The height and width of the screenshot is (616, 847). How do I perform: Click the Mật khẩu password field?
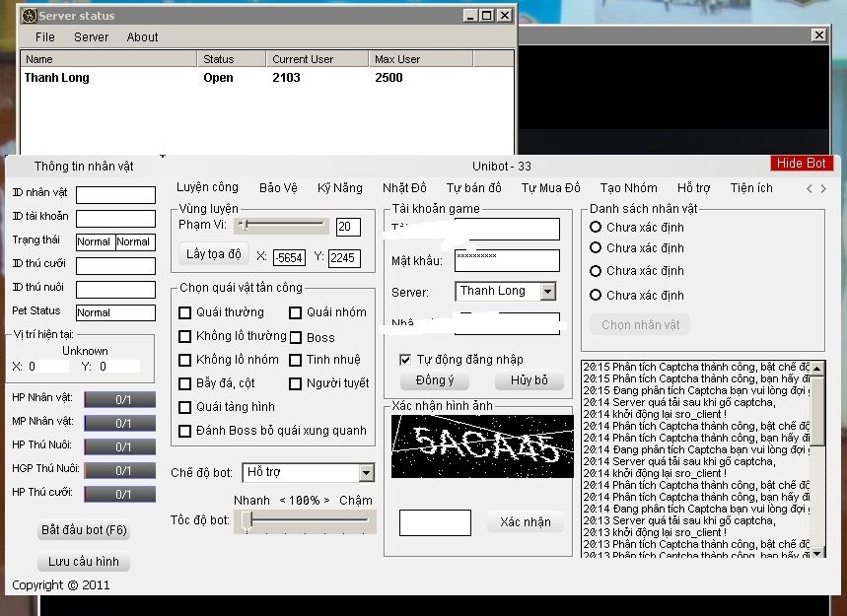[x=507, y=260]
